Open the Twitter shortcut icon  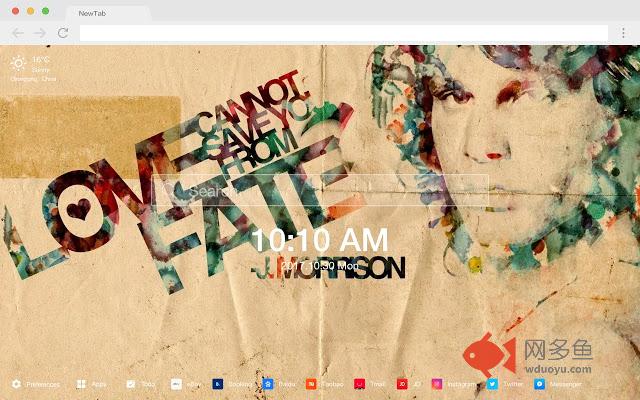tap(493, 384)
